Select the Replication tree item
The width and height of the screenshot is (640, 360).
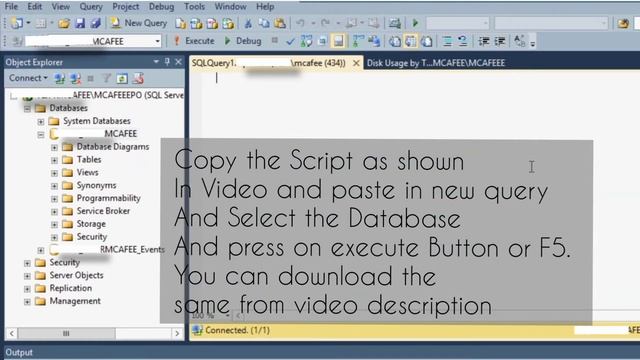pyautogui.click(x=70, y=288)
